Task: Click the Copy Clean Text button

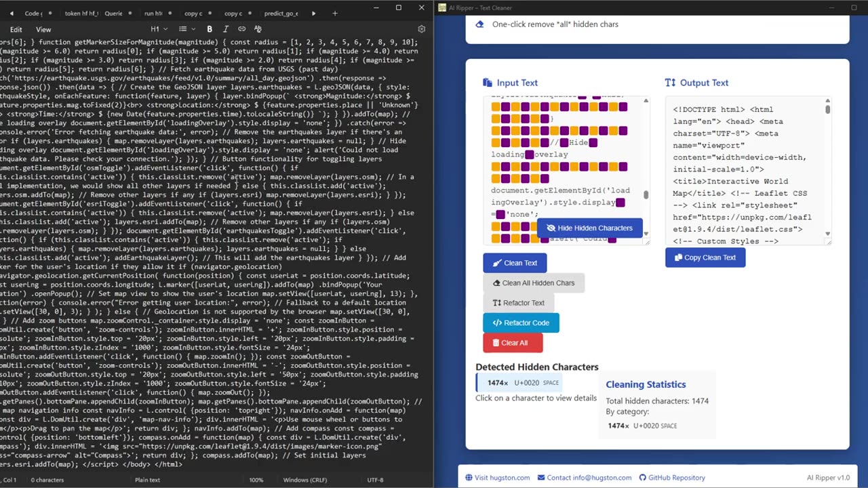Action: point(705,258)
